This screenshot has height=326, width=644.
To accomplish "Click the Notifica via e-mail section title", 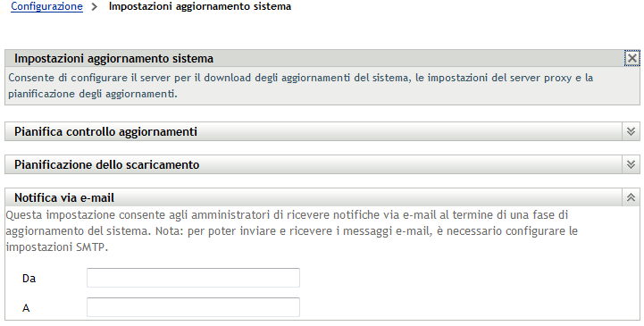I will (64, 198).
